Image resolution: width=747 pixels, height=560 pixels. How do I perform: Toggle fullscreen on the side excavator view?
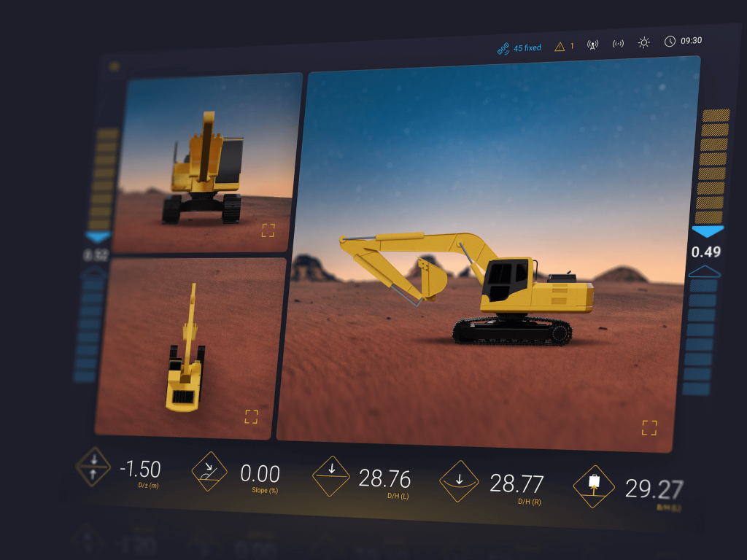coord(648,429)
